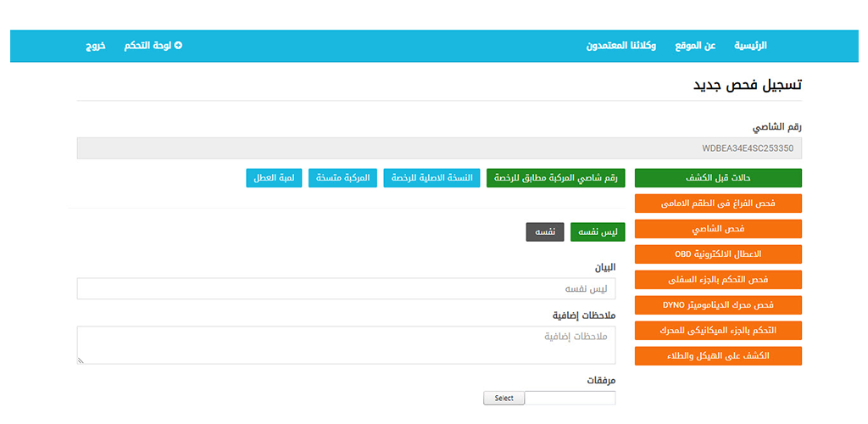Select حالات قبل الكشف section

pyautogui.click(x=718, y=178)
